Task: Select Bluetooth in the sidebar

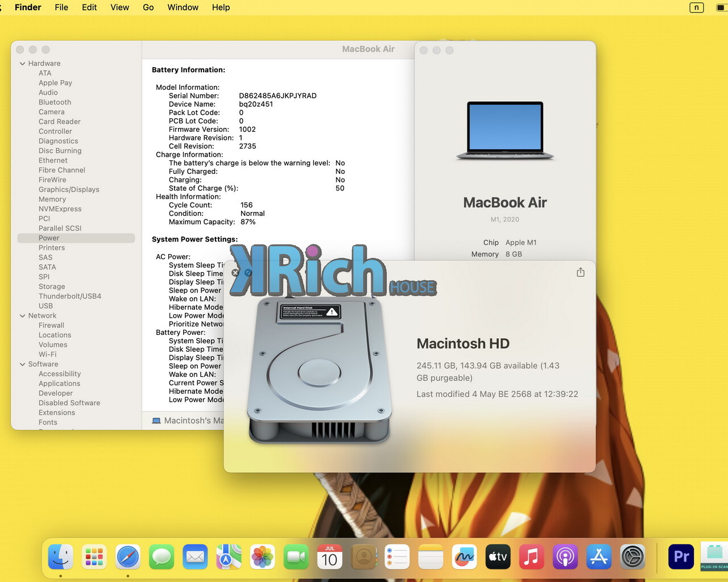Action: [55, 102]
